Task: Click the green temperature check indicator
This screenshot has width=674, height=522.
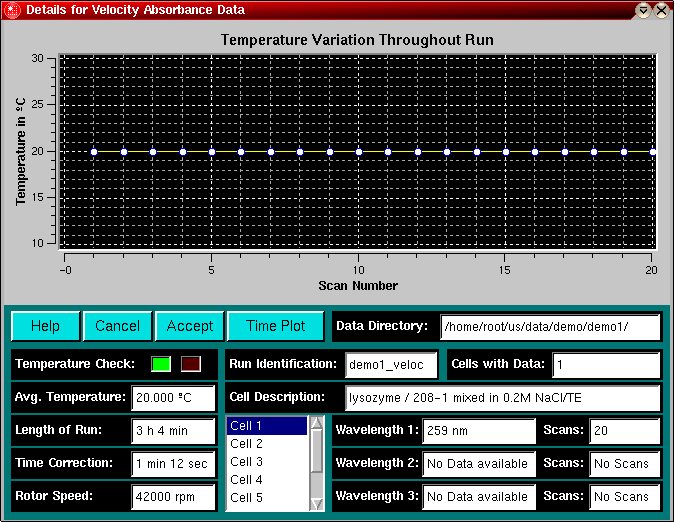Action: 161,364
